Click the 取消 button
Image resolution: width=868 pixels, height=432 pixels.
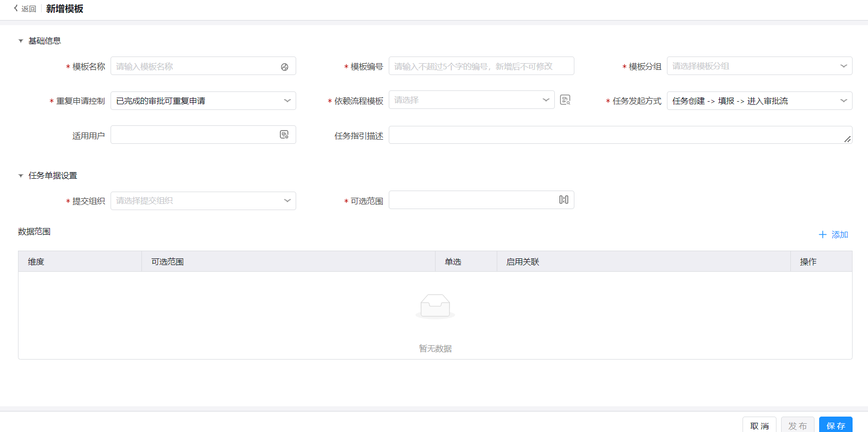759,425
